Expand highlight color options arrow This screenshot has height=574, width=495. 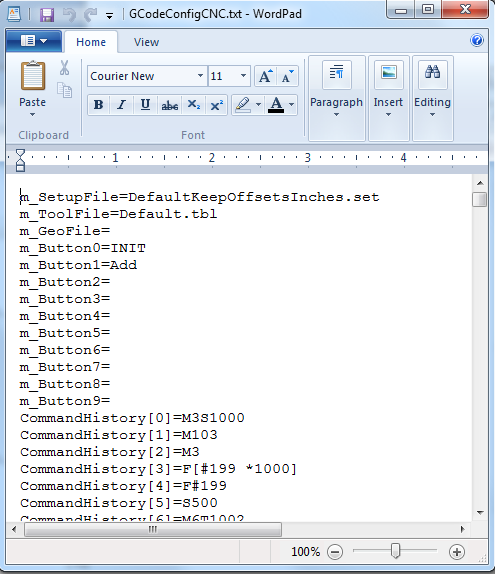coord(258,105)
